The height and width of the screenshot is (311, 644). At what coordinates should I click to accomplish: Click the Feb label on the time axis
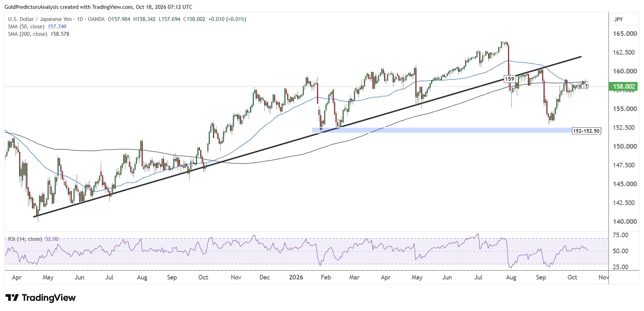[326, 277]
